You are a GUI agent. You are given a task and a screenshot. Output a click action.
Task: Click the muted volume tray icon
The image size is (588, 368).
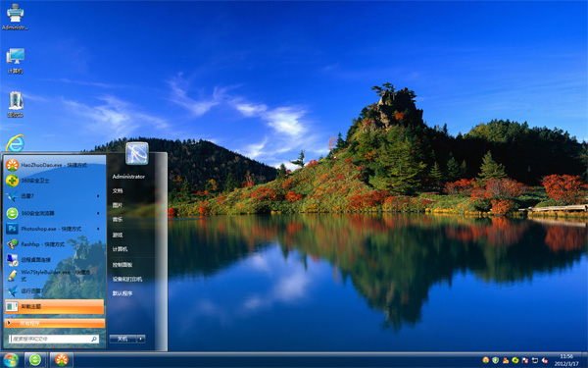pos(545,360)
